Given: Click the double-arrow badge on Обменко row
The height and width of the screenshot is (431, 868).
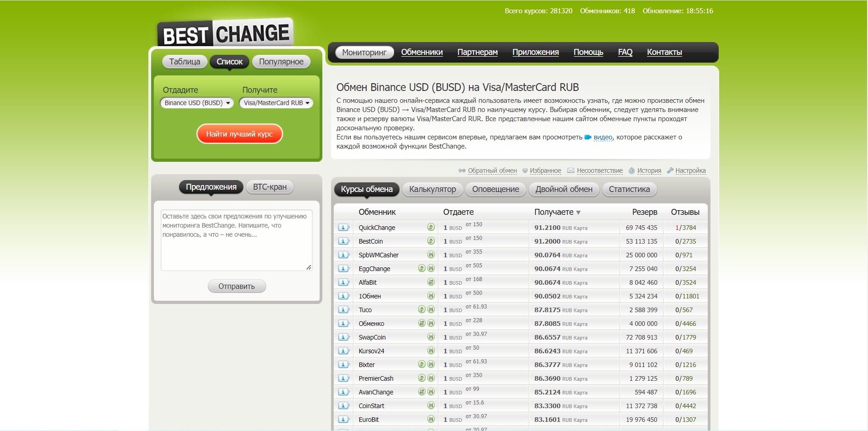Looking at the screenshot, I should pyautogui.click(x=422, y=323).
